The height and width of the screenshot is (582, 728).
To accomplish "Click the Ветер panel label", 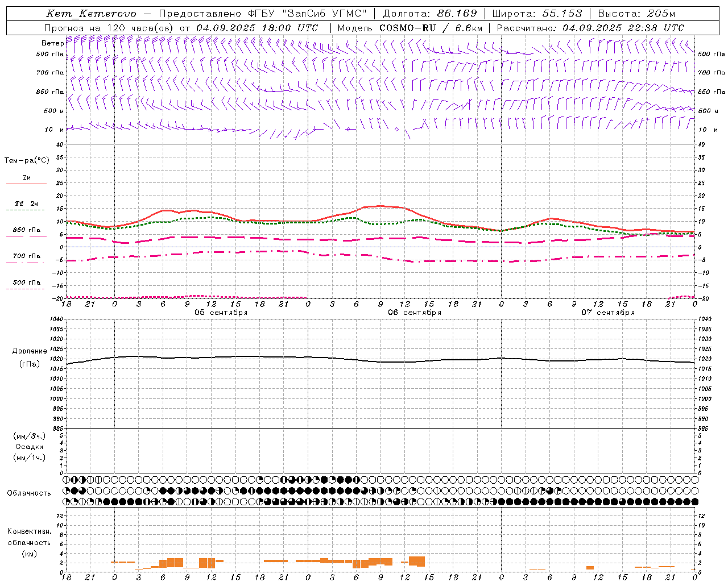I will 53,43.
